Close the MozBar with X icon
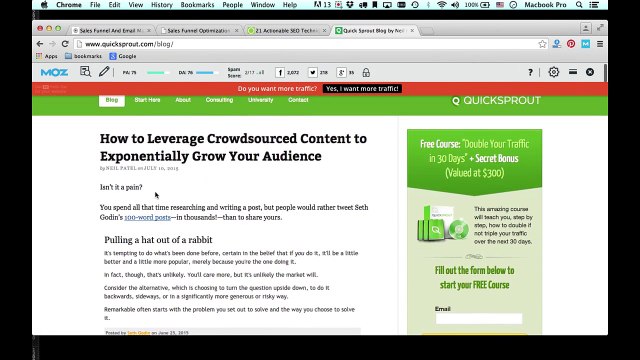Viewport: 640px width, 360px height. point(590,72)
